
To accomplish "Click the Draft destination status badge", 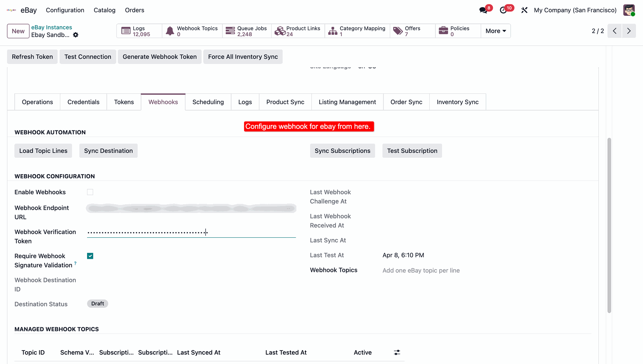I will 97,303.
